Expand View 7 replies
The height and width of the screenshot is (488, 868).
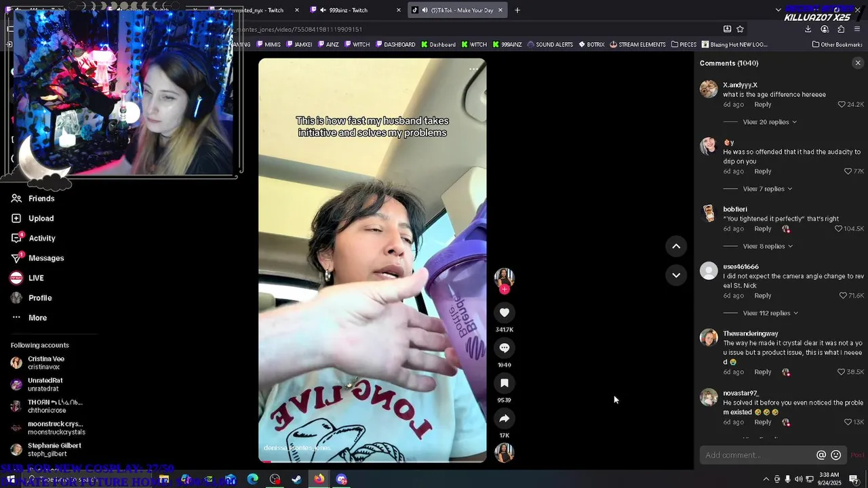pos(768,189)
